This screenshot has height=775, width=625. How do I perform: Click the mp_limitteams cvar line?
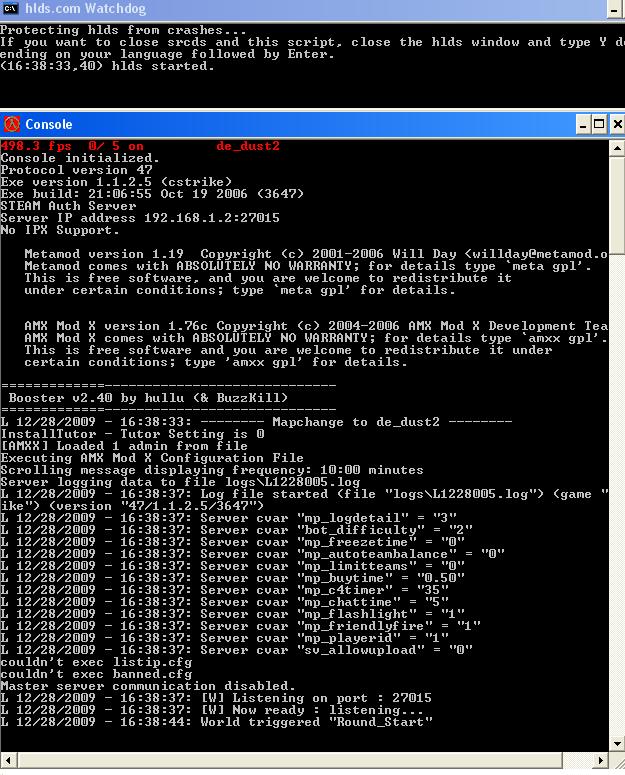coord(232,566)
